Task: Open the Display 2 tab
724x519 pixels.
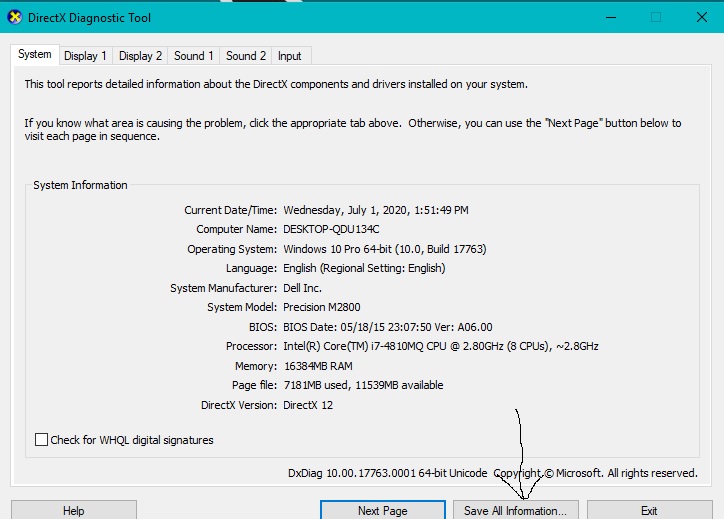Action: coord(140,56)
